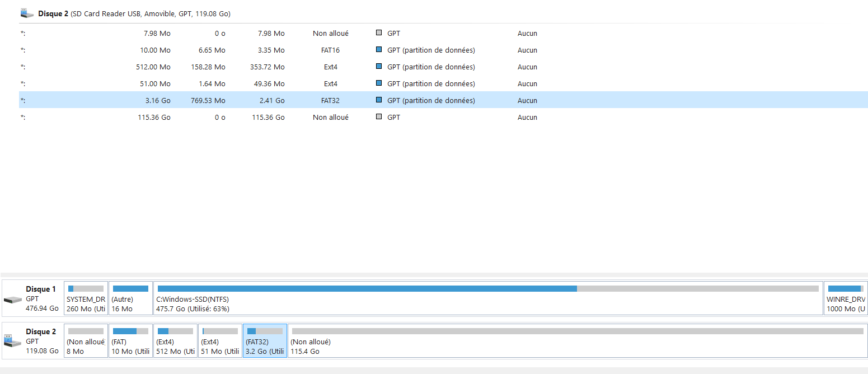Click the blue square icon in 512.00 Mo row
The image size is (868, 374).
pyautogui.click(x=379, y=67)
